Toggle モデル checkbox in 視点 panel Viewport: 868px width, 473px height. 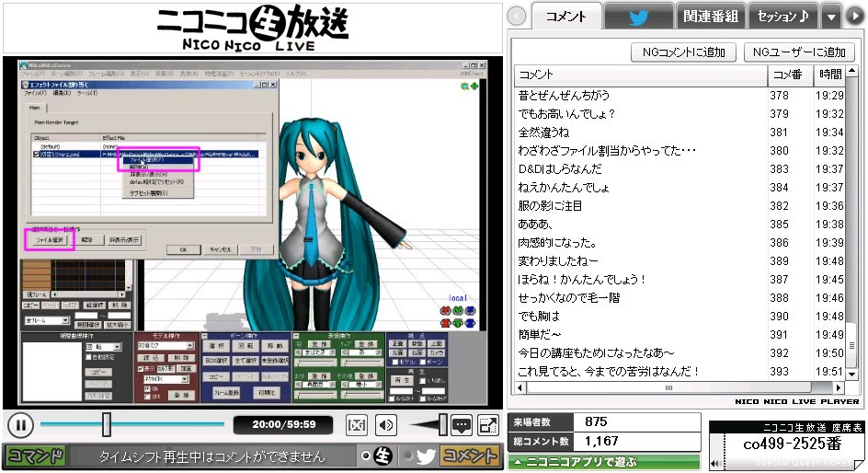click(394, 363)
